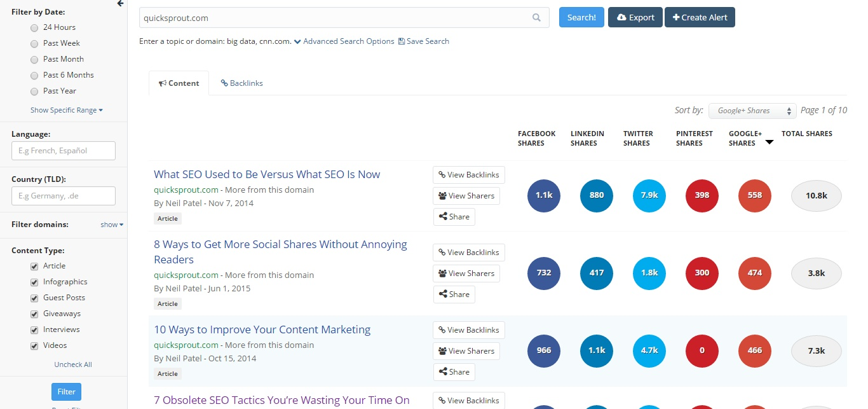
Task: Open LinkedIn 417 shares bubble
Action: tap(597, 273)
